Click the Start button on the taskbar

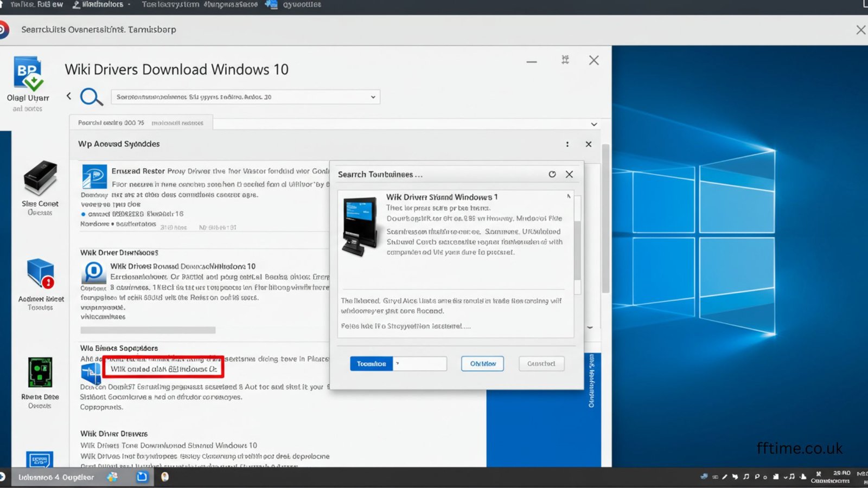(x=3, y=477)
